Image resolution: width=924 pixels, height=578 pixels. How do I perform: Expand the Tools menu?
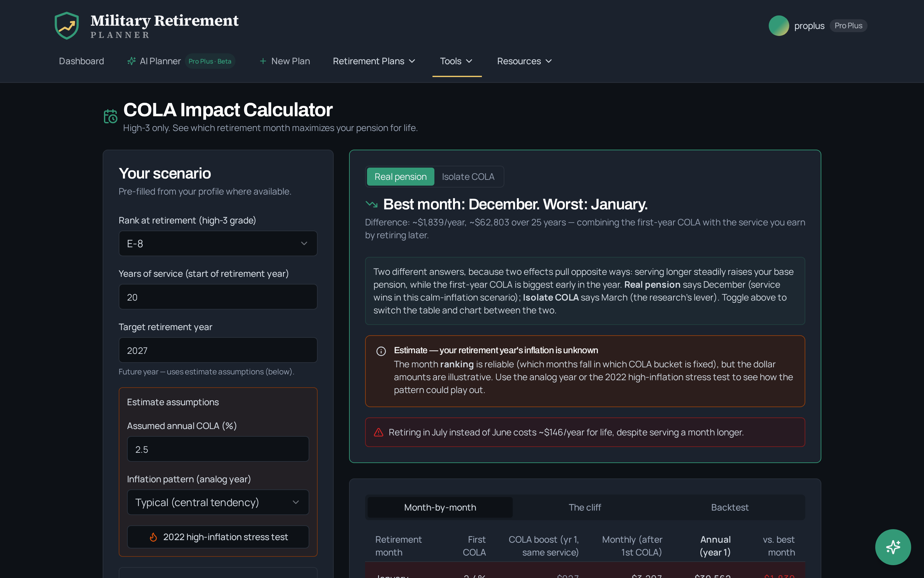457,61
